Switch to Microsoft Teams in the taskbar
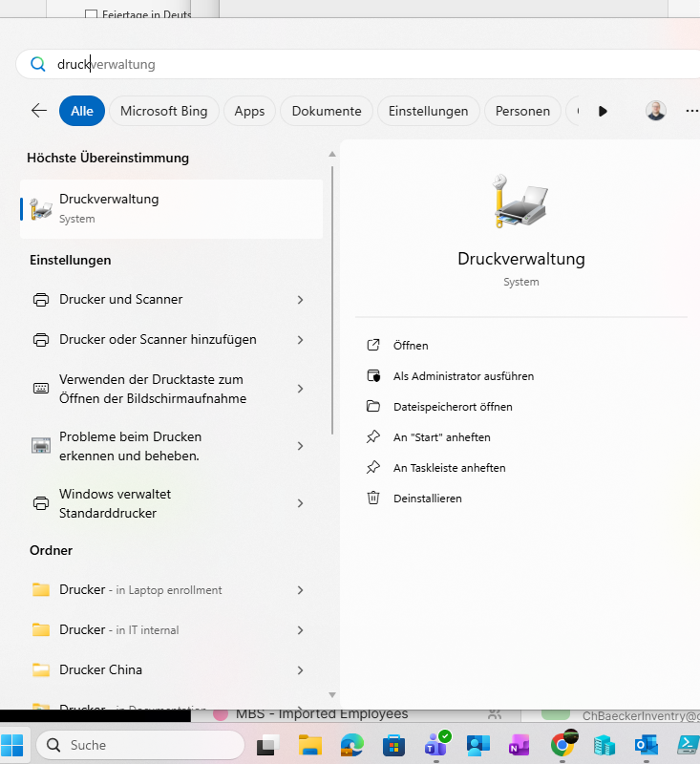The height and width of the screenshot is (764, 700). [436, 745]
